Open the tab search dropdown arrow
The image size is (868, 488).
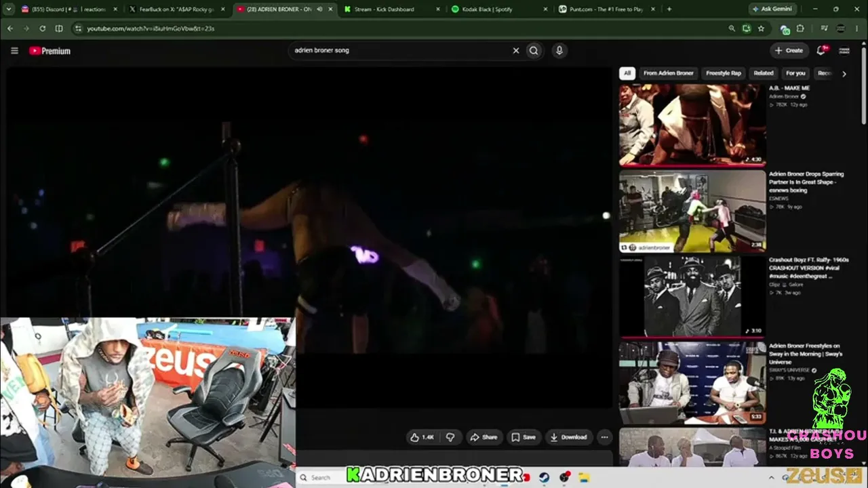click(x=9, y=9)
